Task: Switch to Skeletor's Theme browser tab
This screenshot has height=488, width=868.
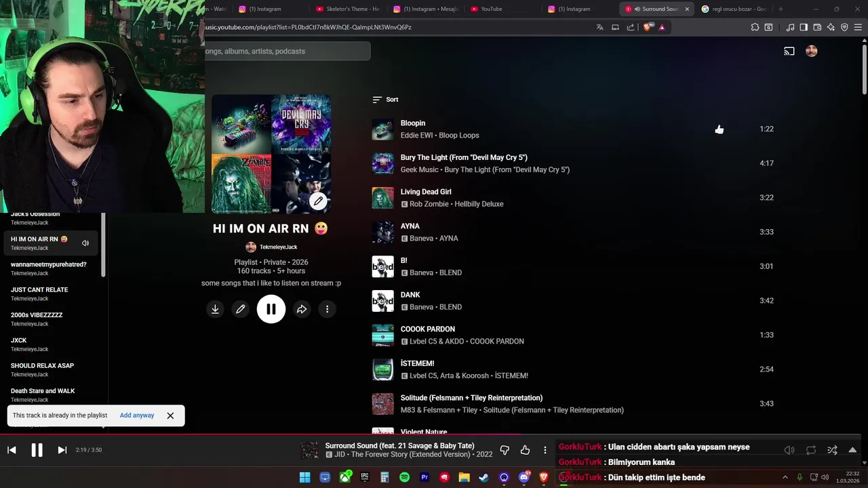Action: (x=347, y=9)
